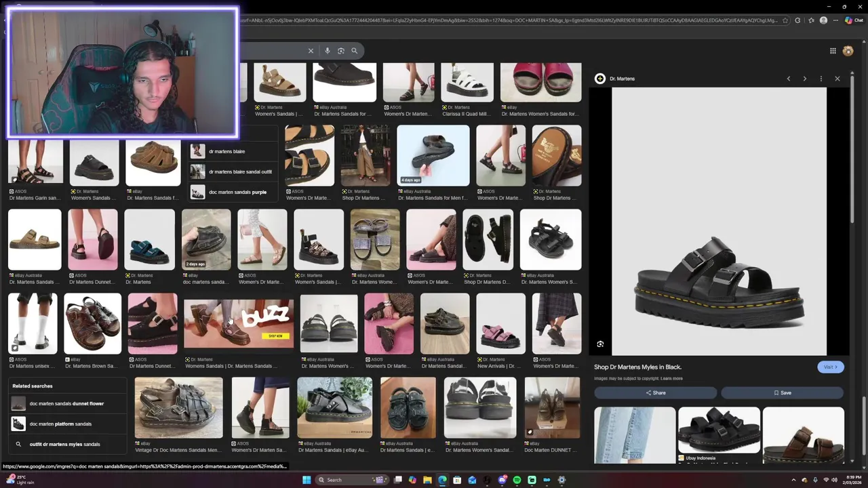Share the previewed sandal image
The image size is (868, 488).
[x=656, y=392]
